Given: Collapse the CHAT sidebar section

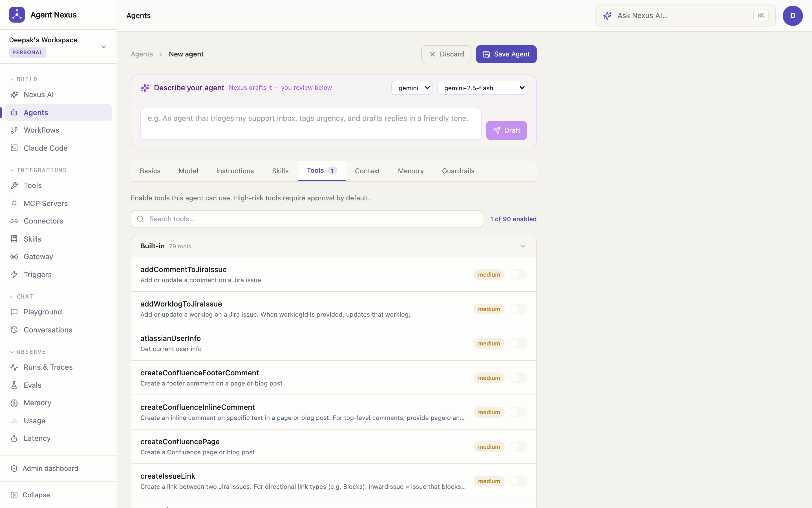Looking at the screenshot, I should 21,297.
